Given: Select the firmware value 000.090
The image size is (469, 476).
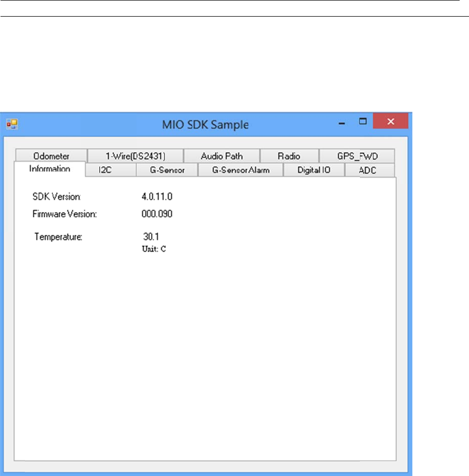Looking at the screenshot, I should [x=157, y=214].
